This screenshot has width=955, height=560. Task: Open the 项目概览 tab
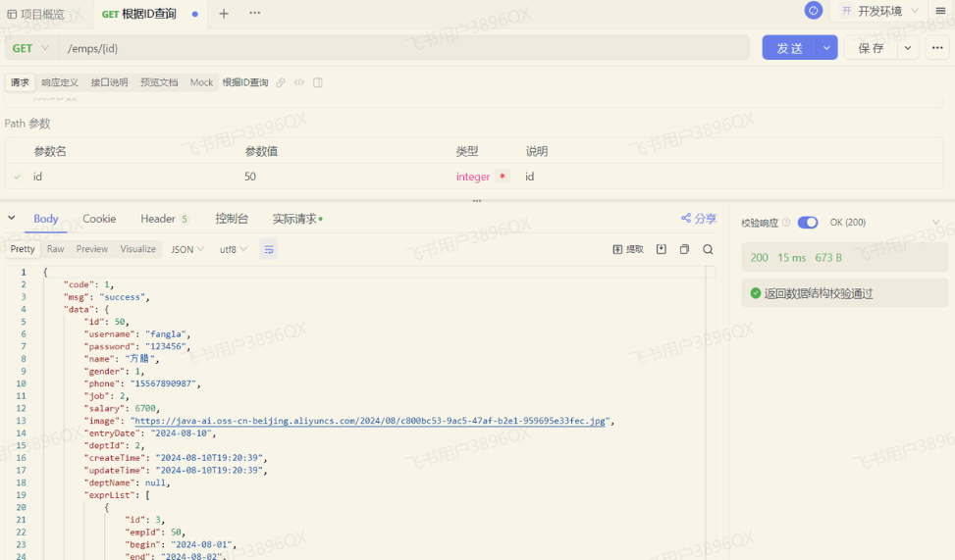(35, 14)
